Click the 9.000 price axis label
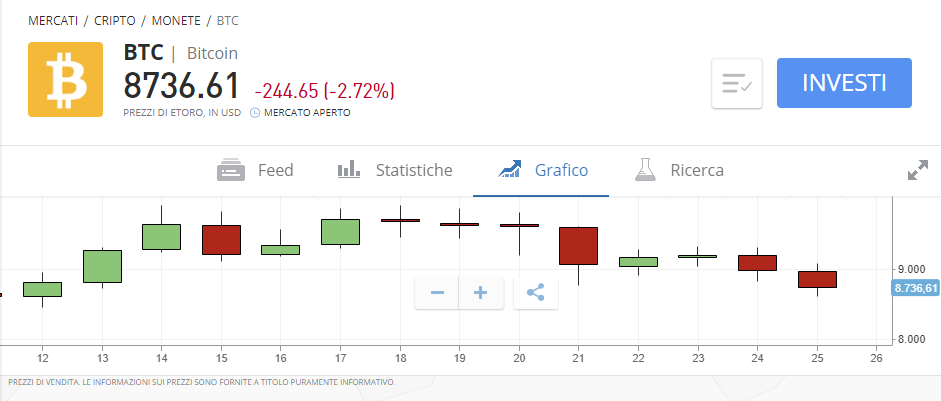 (x=911, y=269)
